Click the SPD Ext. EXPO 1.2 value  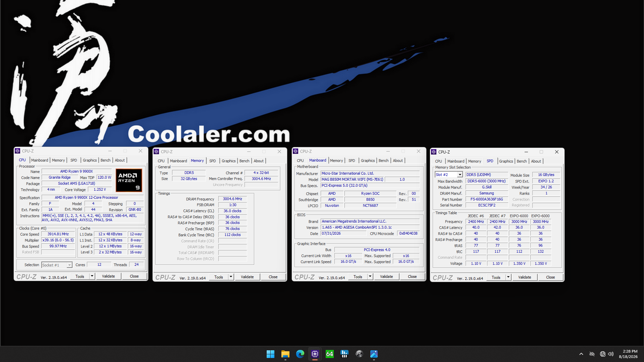546,181
